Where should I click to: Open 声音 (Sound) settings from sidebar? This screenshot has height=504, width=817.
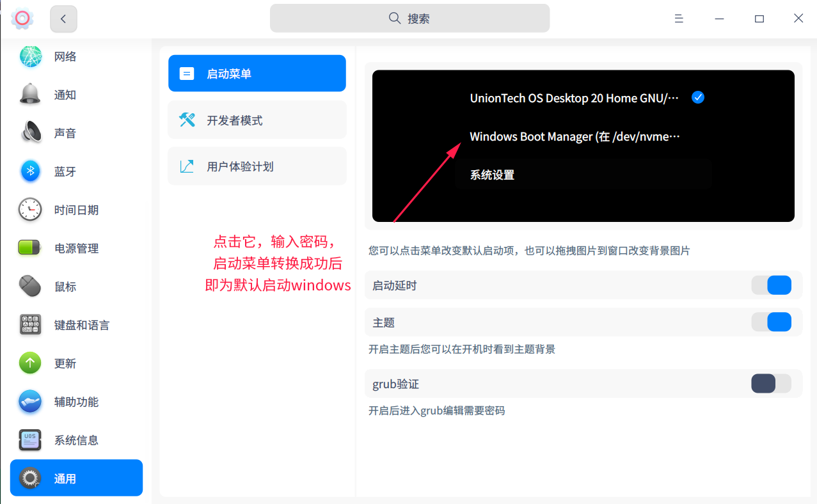pyautogui.click(x=30, y=133)
